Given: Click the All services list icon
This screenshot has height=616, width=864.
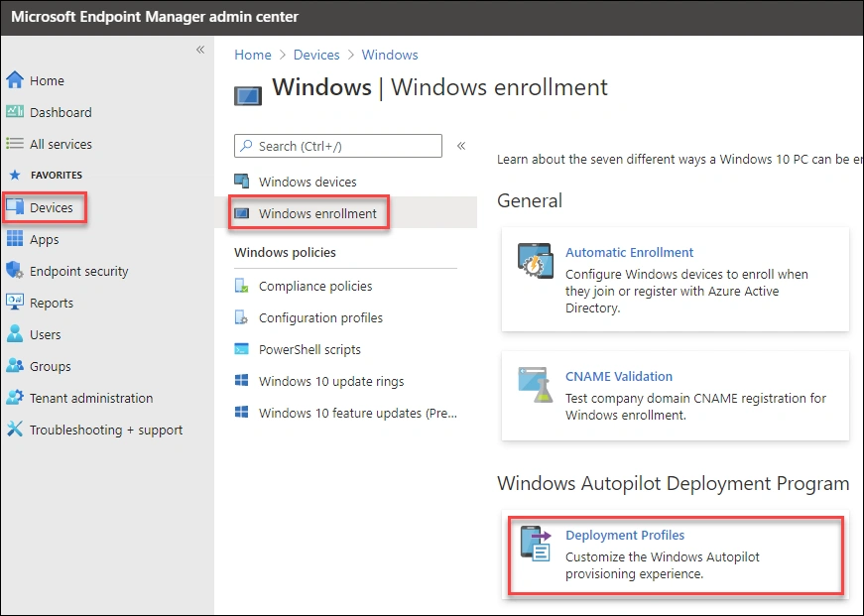Looking at the screenshot, I should 15,144.
